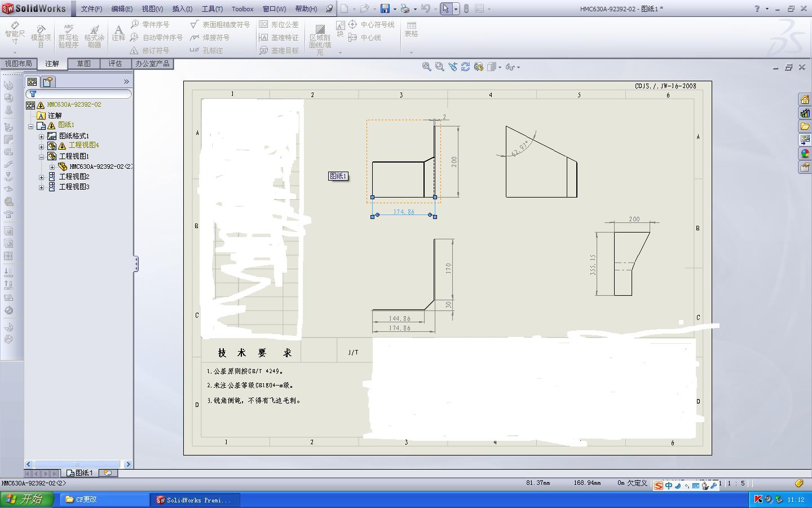Insert a Note with the 注释 tool
This screenshot has height=508, width=812.
(x=118, y=33)
